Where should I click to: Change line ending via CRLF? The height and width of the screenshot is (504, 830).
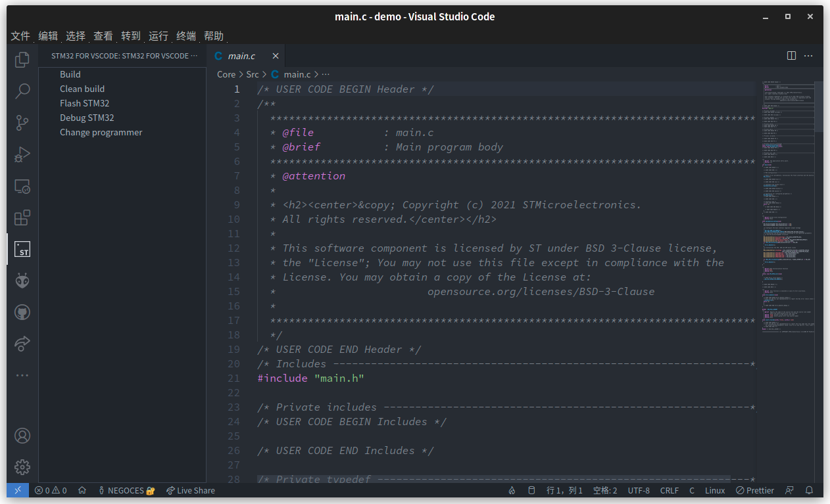670,490
